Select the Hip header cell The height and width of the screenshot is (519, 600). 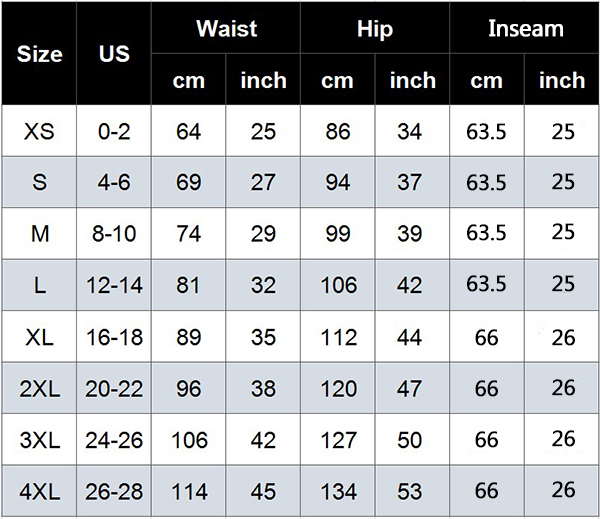click(x=375, y=28)
